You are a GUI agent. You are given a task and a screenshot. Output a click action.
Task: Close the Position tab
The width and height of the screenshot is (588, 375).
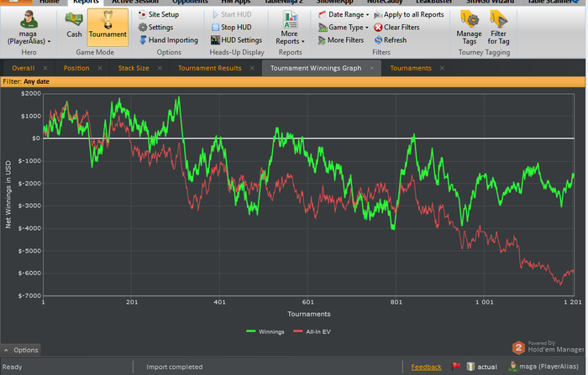100,68
